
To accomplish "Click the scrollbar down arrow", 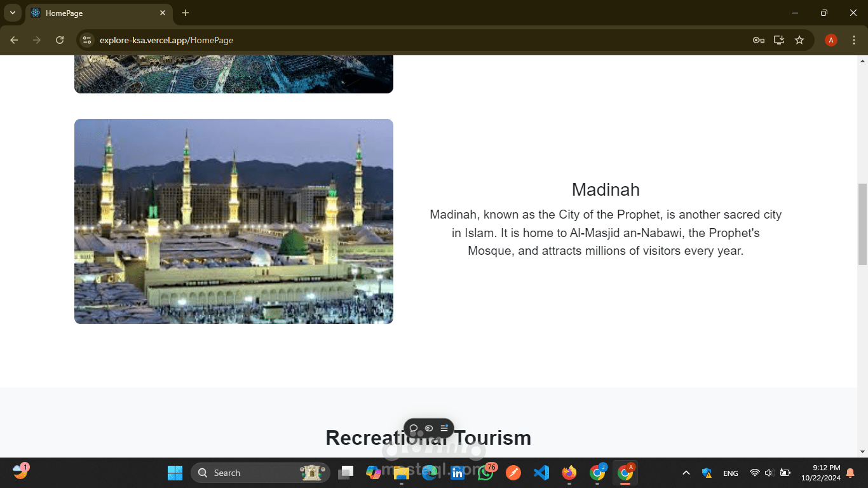I will pos(862,452).
